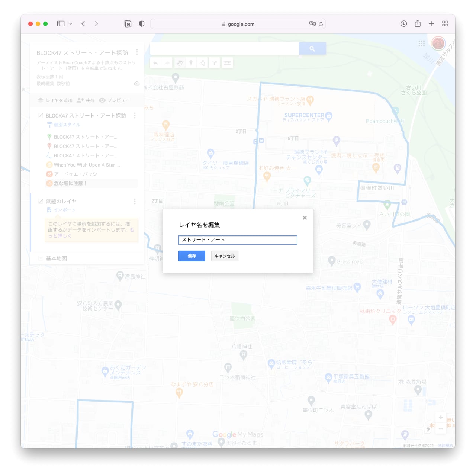Image resolution: width=476 pixels, height=476 pixels.
Task: Click the undo arrow in map toolbar
Action: [x=156, y=63]
